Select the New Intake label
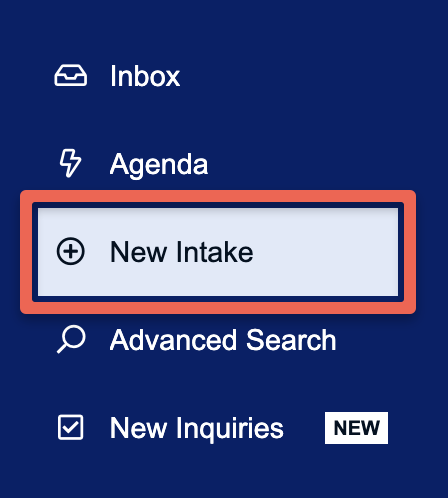The image size is (448, 498). pos(182,252)
